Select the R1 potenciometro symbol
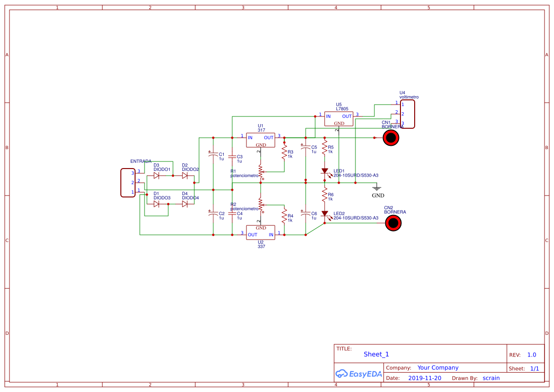Viewport: 554px width, 392px height. click(x=260, y=170)
